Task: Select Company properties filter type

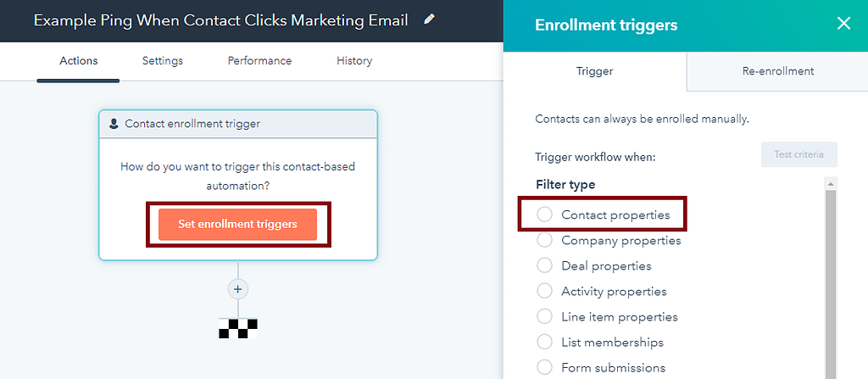Action: (x=609, y=241)
